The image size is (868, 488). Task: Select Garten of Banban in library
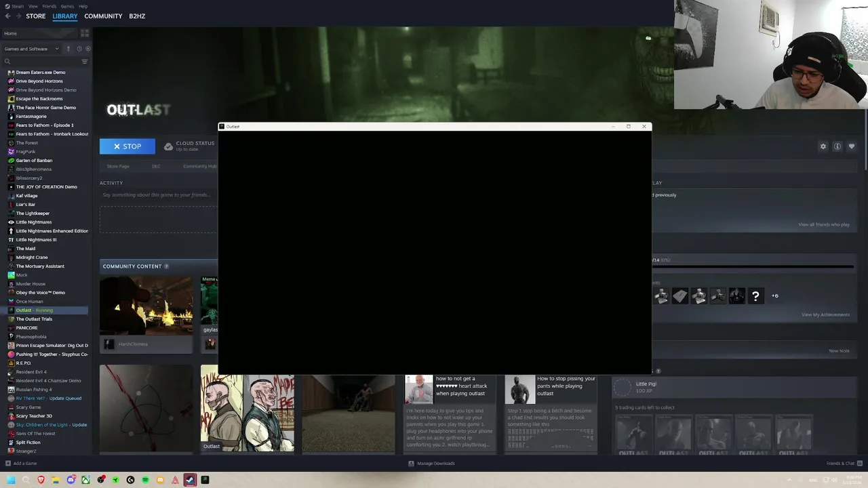coord(34,161)
